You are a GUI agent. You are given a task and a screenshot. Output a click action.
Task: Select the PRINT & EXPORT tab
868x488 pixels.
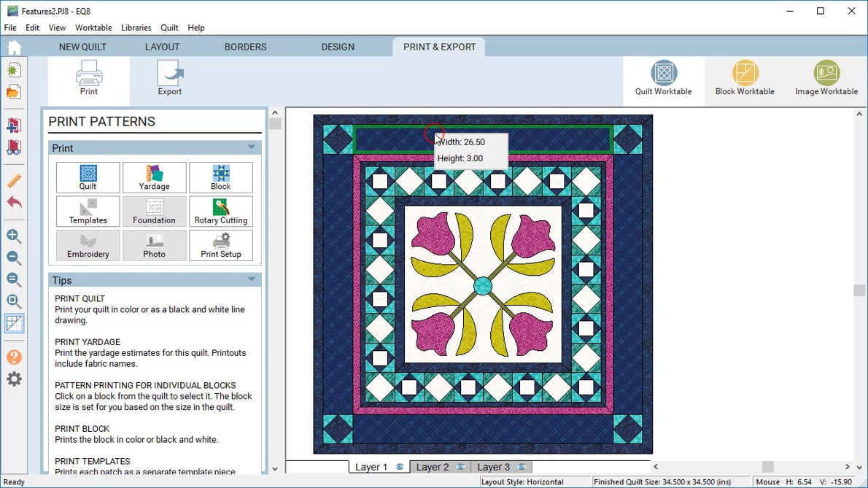[440, 47]
